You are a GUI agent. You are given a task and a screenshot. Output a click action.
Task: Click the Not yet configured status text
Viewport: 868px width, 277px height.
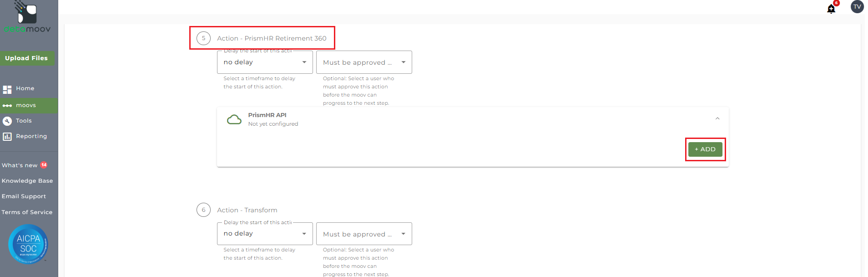[x=273, y=124]
